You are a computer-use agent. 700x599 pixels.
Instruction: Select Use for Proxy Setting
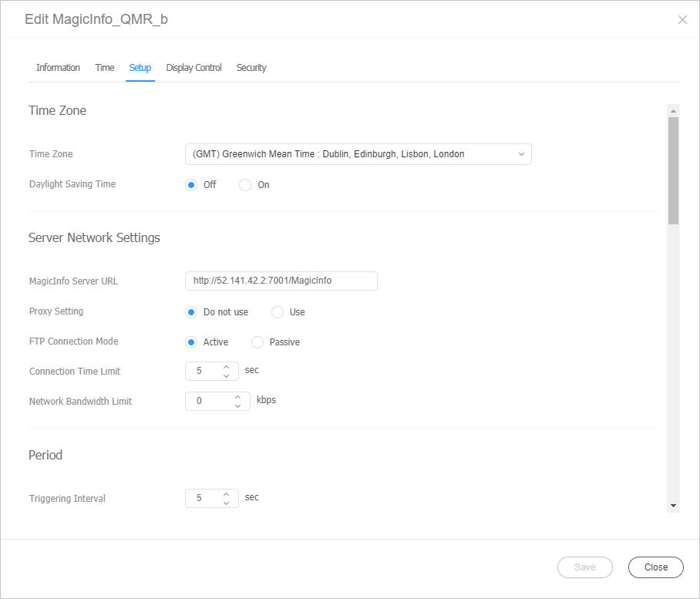pyautogui.click(x=278, y=312)
